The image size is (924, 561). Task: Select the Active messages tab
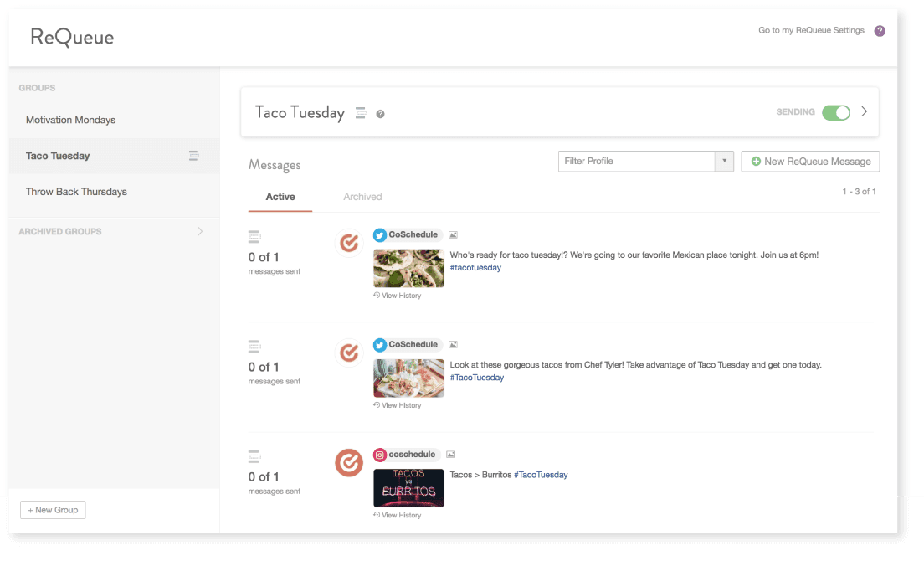[x=280, y=197]
